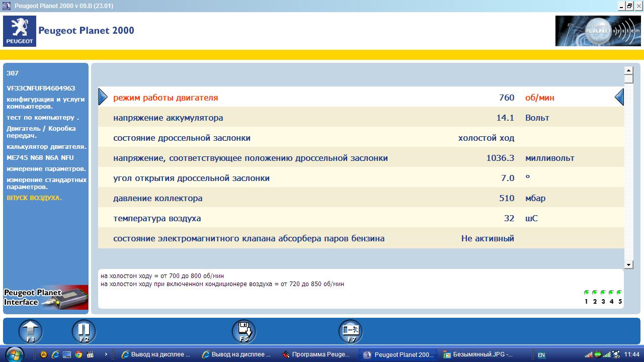The image size is (644, 362).
Task: Open 'конфигурация и услуги компьютеров' breadcrumb
Action: [45, 103]
